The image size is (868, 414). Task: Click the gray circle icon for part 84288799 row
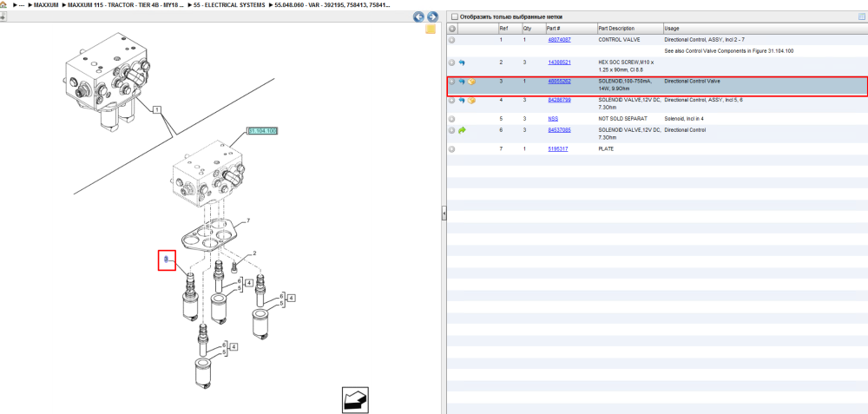451,100
